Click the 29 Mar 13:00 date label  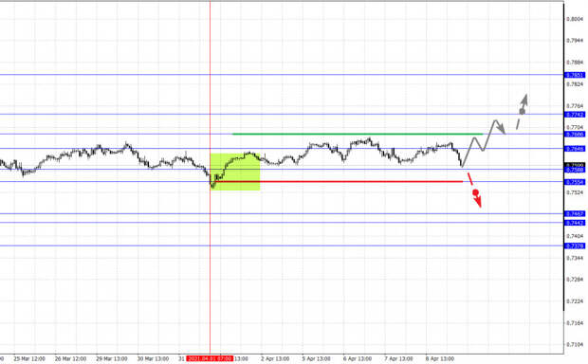[x=112, y=358]
